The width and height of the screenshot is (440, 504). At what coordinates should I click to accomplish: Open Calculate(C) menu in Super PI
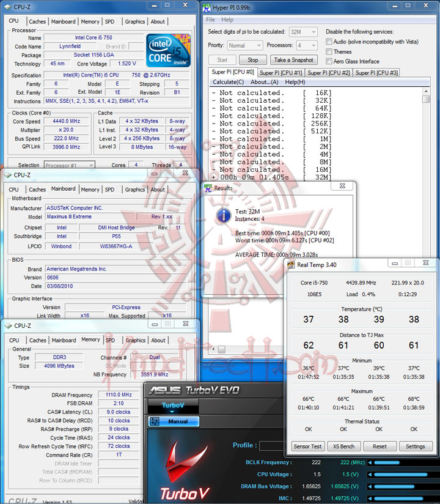coord(229,82)
